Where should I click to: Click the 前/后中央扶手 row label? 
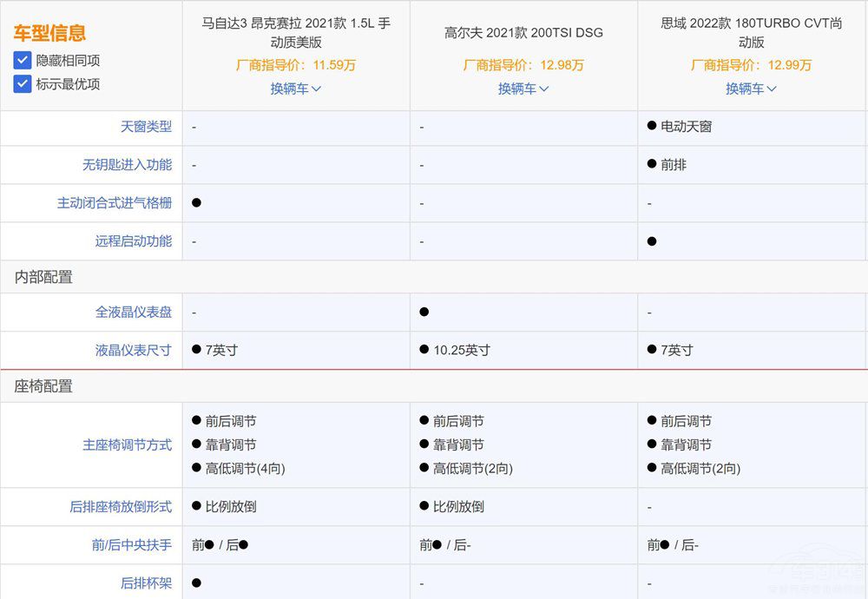point(131,545)
